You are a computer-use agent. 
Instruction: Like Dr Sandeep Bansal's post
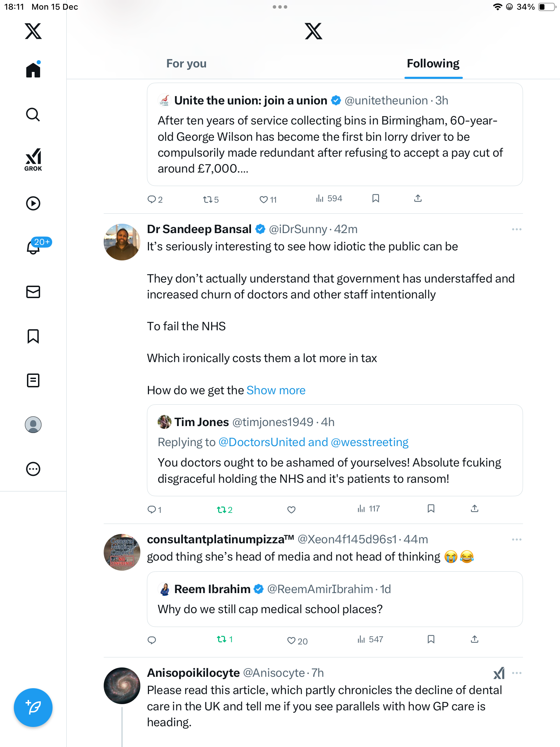pyautogui.click(x=291, y=509)
